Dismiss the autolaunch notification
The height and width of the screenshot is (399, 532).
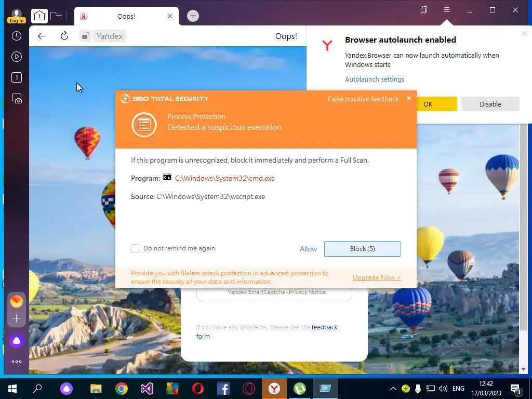coord(524,33)
